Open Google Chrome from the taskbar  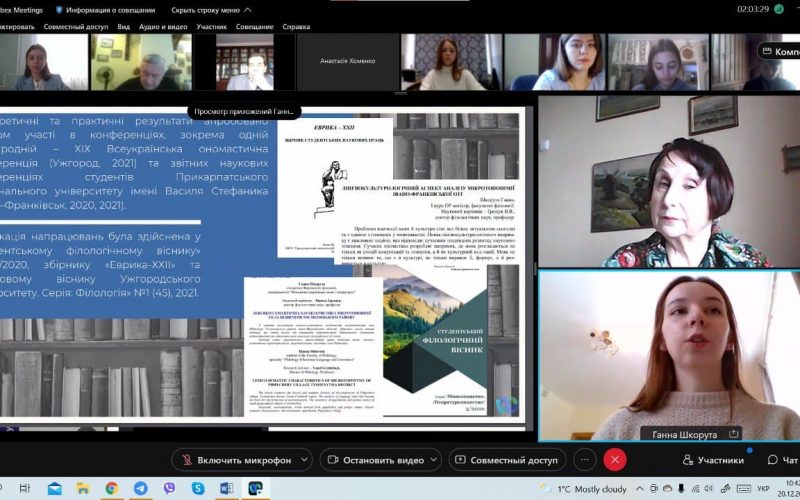112,488
